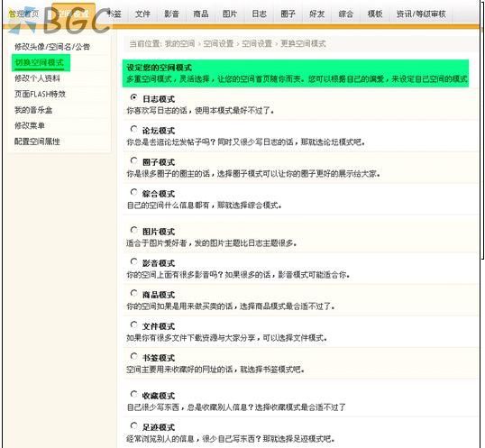Click the 日志模式 radio button

[x=134, y=97]
